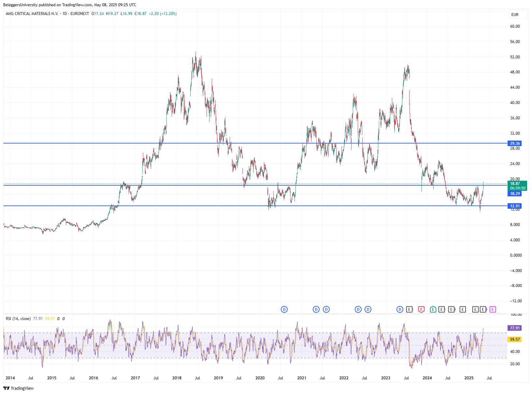The image size is (532, 394).
Task: Click the 2018 label on time axis
Action: point(177,378)
